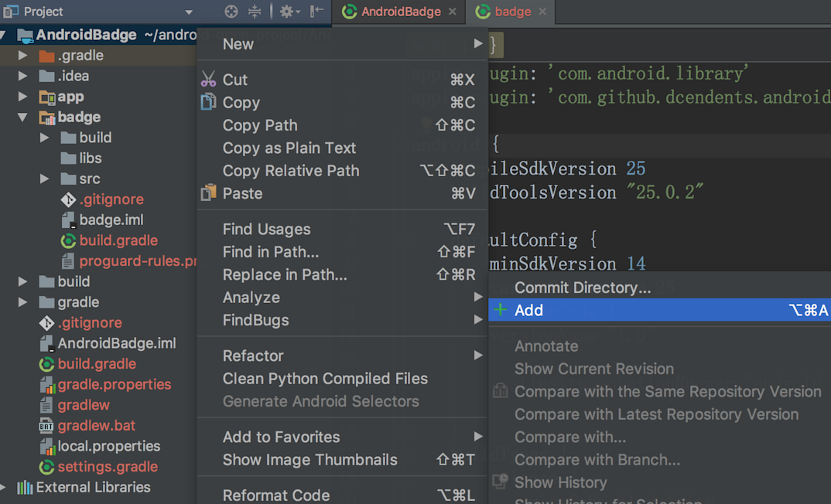Click 'com.android.library' plugin string
The width and height of the screenshot is (831, 504).
[x=648, y=73]
